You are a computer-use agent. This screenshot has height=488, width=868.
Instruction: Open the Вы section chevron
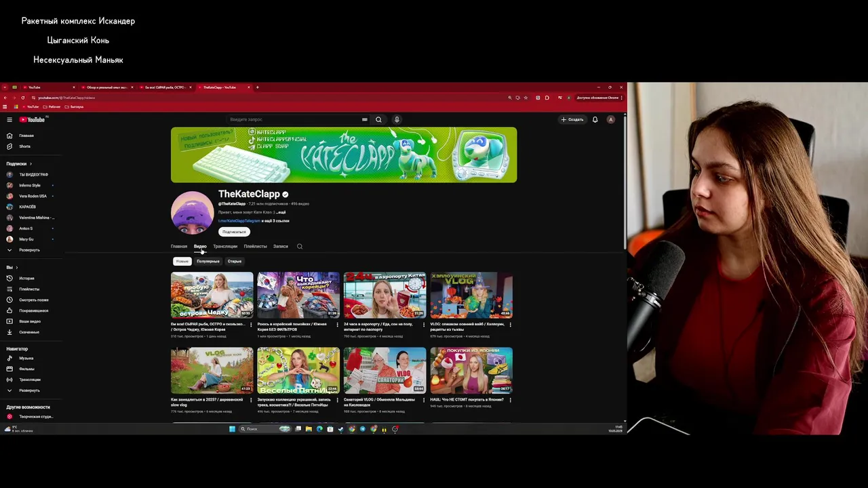[x=16, y=268]
